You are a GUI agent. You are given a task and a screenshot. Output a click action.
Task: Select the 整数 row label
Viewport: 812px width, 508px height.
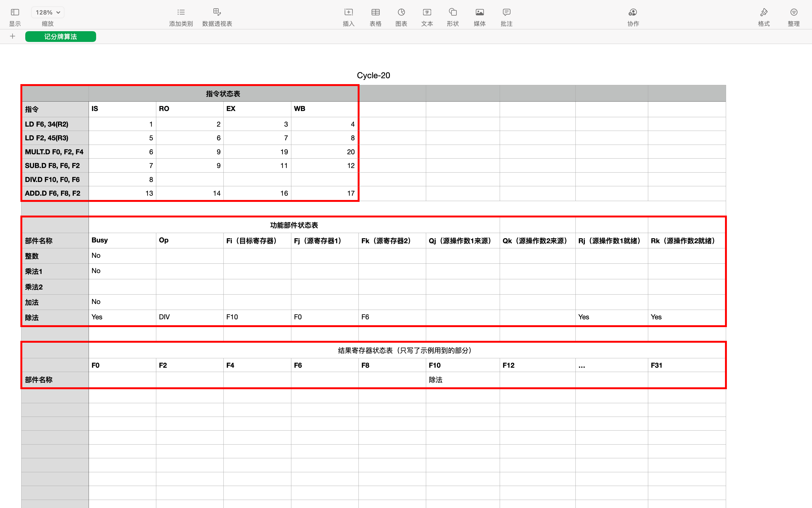(55, 256)
